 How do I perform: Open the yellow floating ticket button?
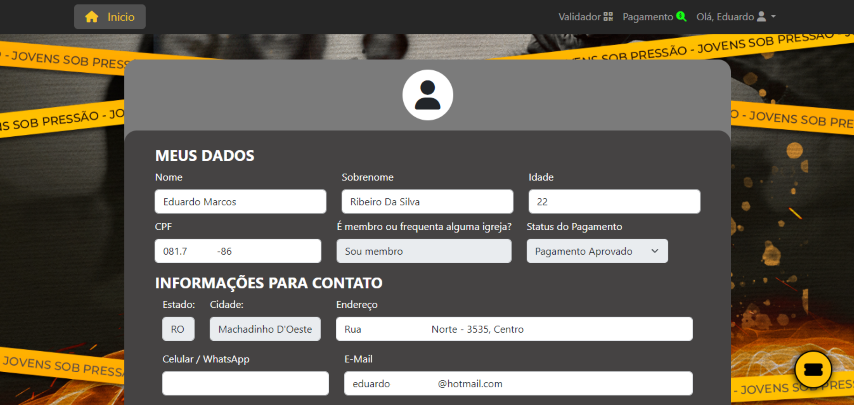(813, 370)
